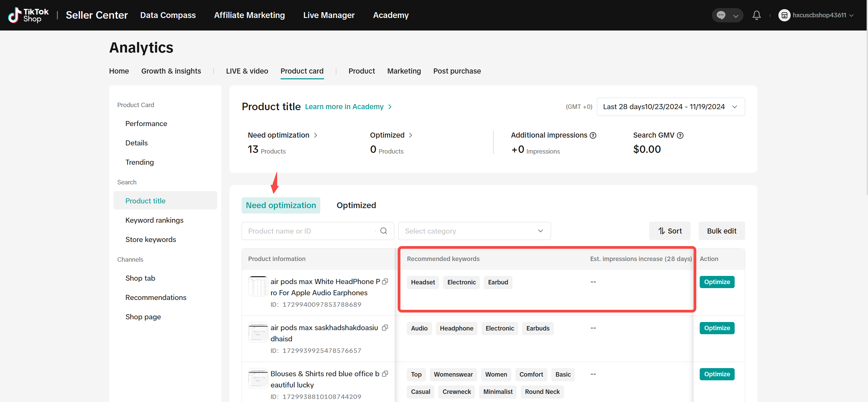The image size is (868, 402).
Task: Click the TikTok Shop logo
Action: point(29,15)
